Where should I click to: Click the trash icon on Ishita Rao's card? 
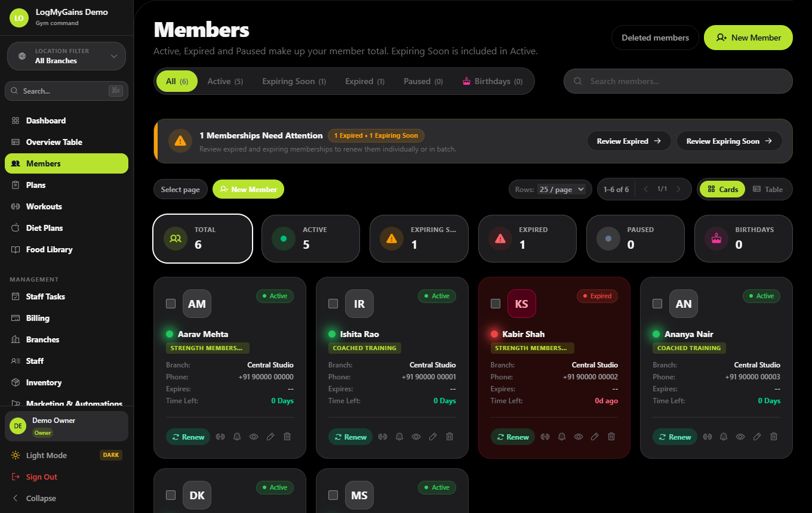450,437
